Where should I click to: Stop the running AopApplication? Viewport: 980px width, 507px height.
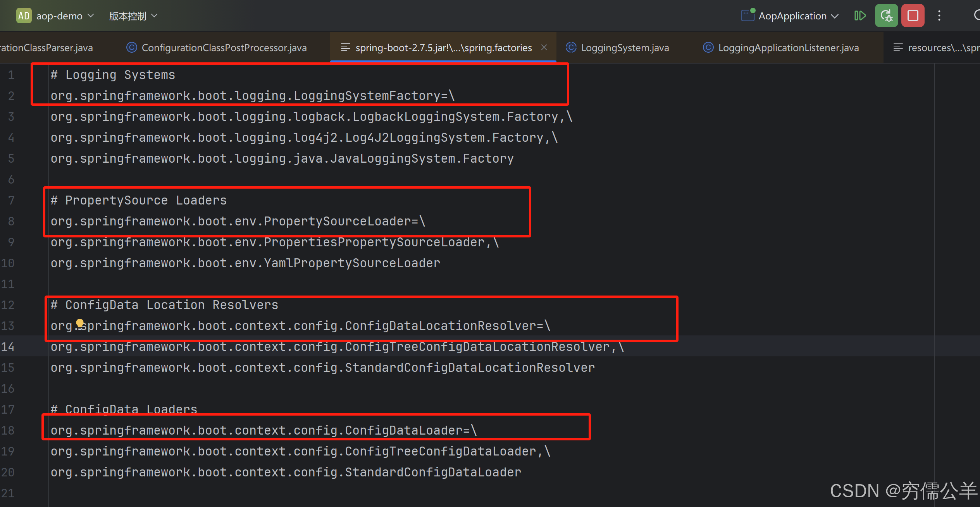(913, 16)
